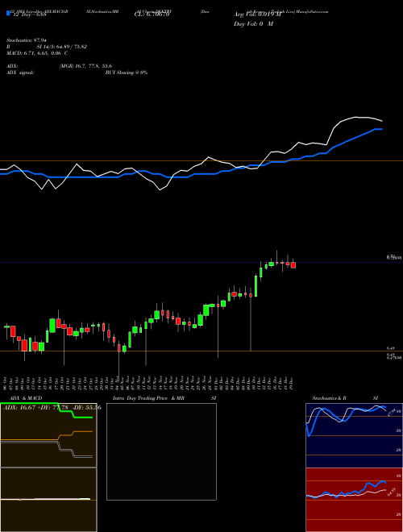Image resolution: width=403 pixels, height=532 pixels.
Task: Open the blue Stochastics chart panel
Action: 354,435
